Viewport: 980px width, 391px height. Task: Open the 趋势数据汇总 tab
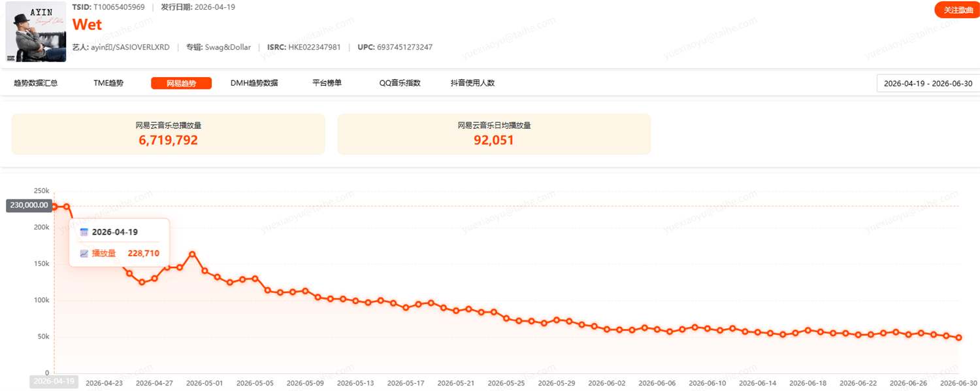(x=35, y=83)
